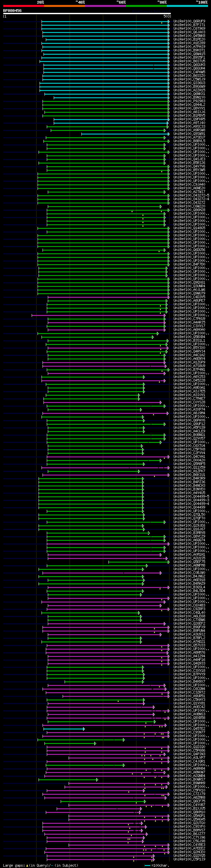Screen dimensions: 211x868
Task: Click the UniRef100_B9N1Y0 label
Action: click(190, 97)
